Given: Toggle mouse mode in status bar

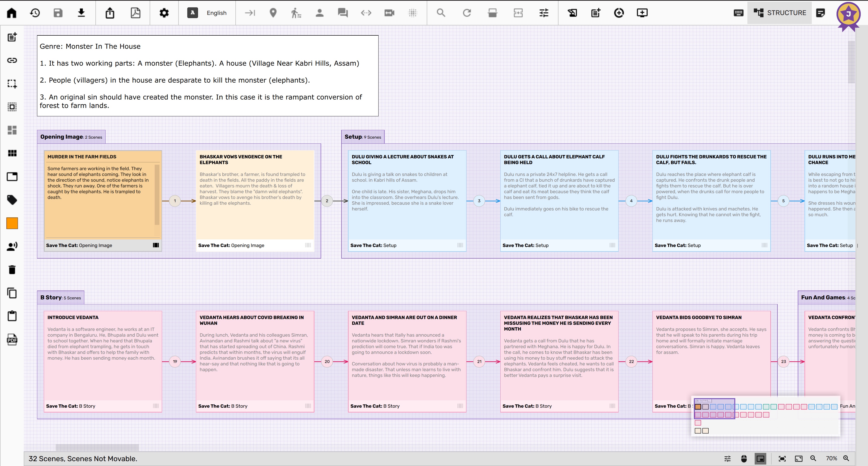Looking at the screenshot, I should 744,458.
